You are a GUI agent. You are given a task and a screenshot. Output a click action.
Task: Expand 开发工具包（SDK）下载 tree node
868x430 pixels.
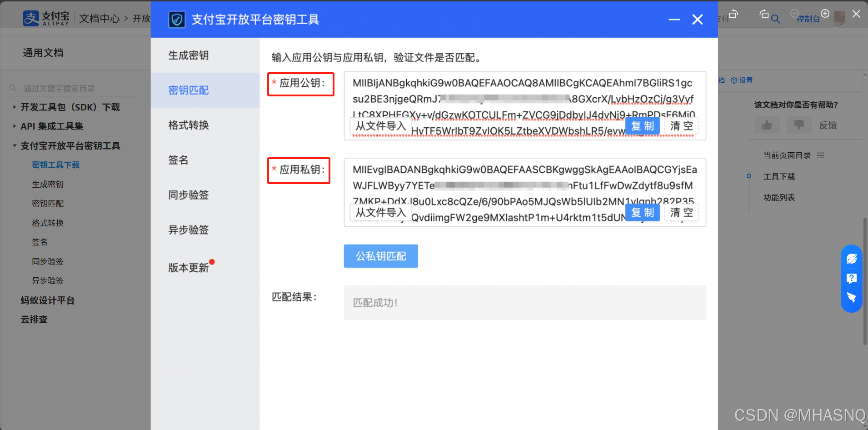click(15, 107)
